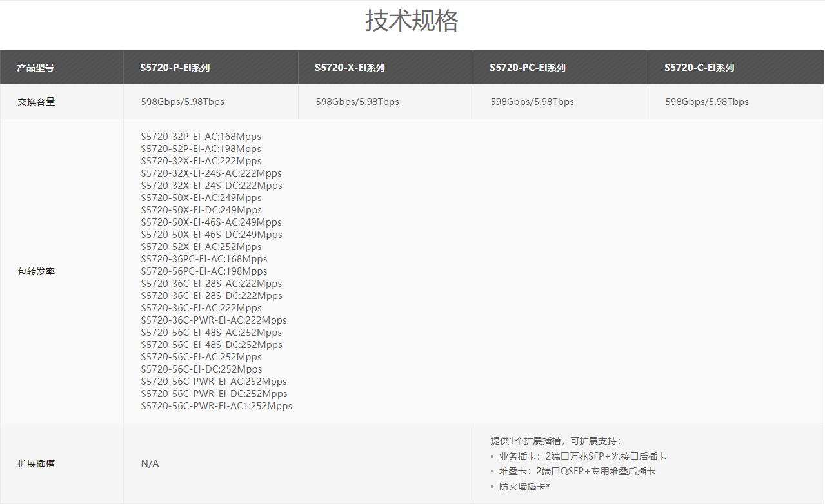Click the S5720-56C-EI-48S-AC:252Mpps line
This screenshot has height=504, width=825.
(212, 333)
